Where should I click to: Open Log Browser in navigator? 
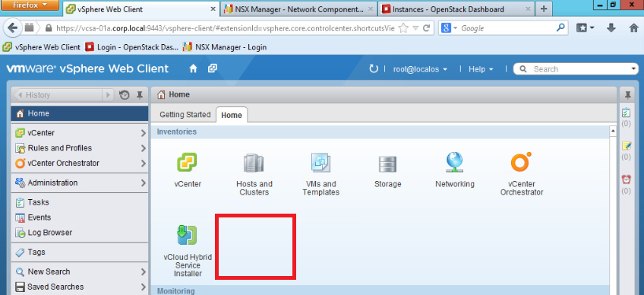pyautogui.click(x=80, y=233)
